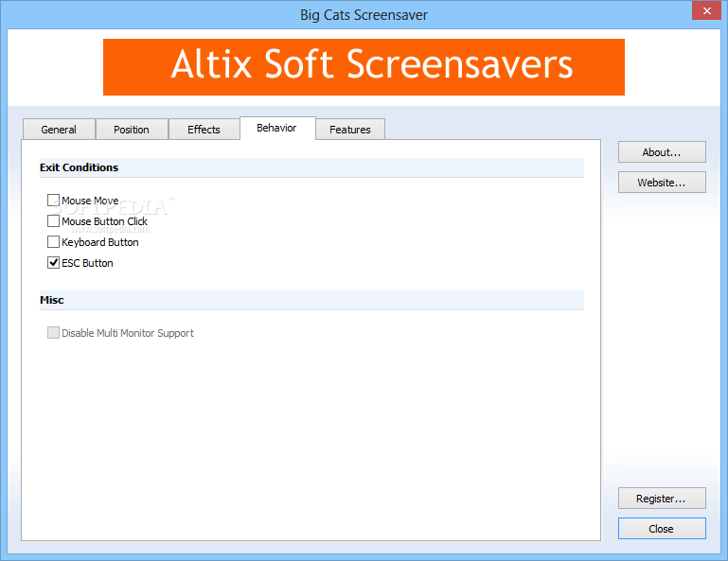The height and width of the screenshot is (561, 728).
Task: Click the Website button
Action: [x=662, y=183]
